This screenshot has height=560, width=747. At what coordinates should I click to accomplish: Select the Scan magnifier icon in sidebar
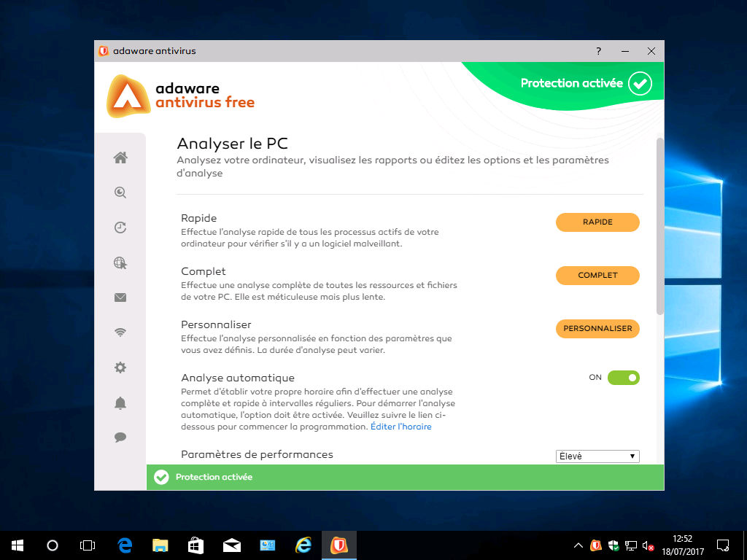click(120, 192)
